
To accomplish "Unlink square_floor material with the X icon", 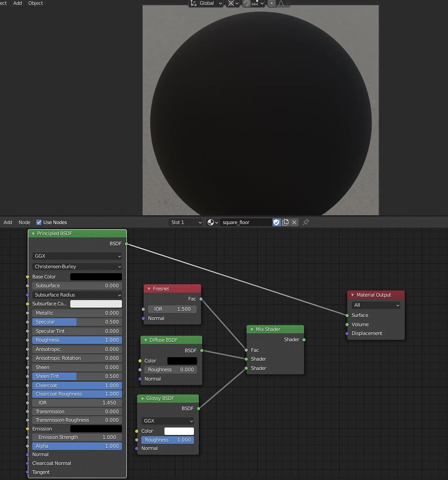I will point(294,222).
